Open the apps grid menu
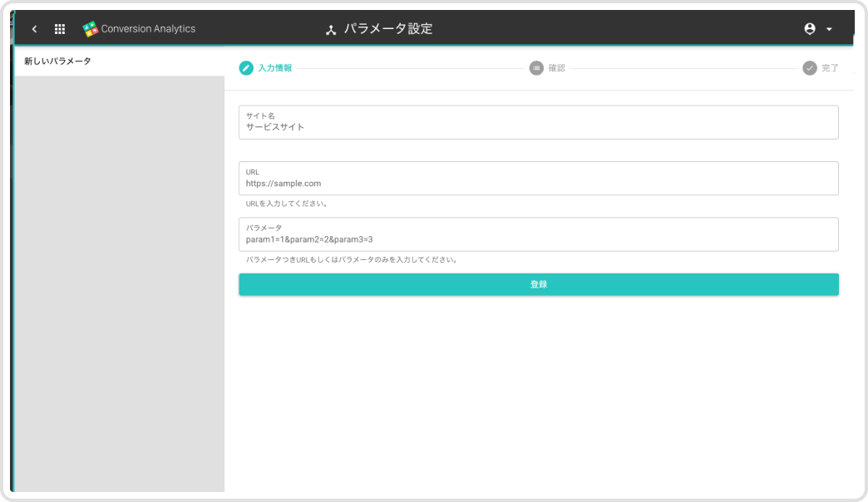This screenshot has height=502, width=868. [60, 29]
